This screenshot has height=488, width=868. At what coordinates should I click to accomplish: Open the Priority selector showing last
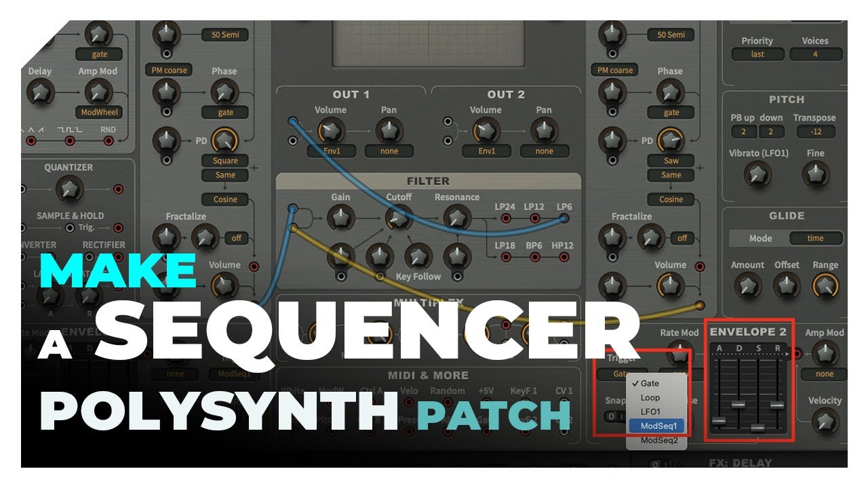(x=757, y=54)
